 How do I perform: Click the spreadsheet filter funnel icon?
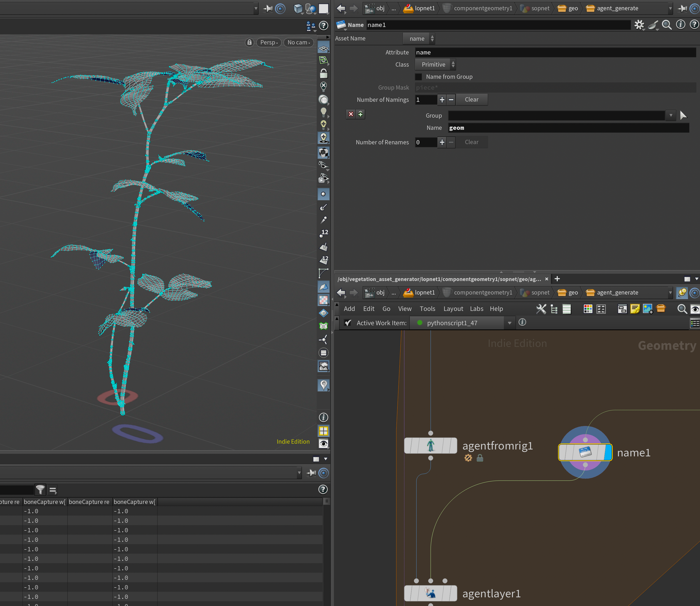click(x=41, y=489)
